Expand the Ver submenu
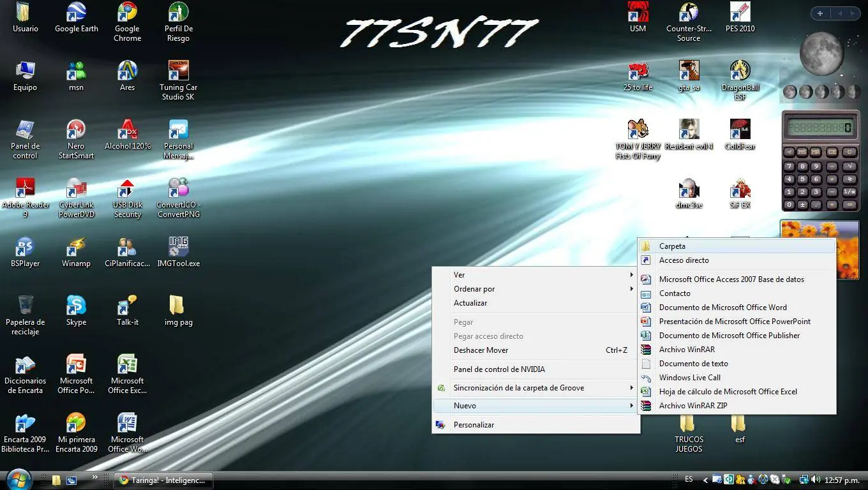Viewport: 868px width, 490px height. coord(536,275)
